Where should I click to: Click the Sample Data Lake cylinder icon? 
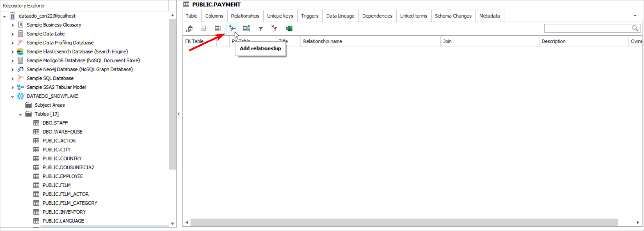coord(21,34)
